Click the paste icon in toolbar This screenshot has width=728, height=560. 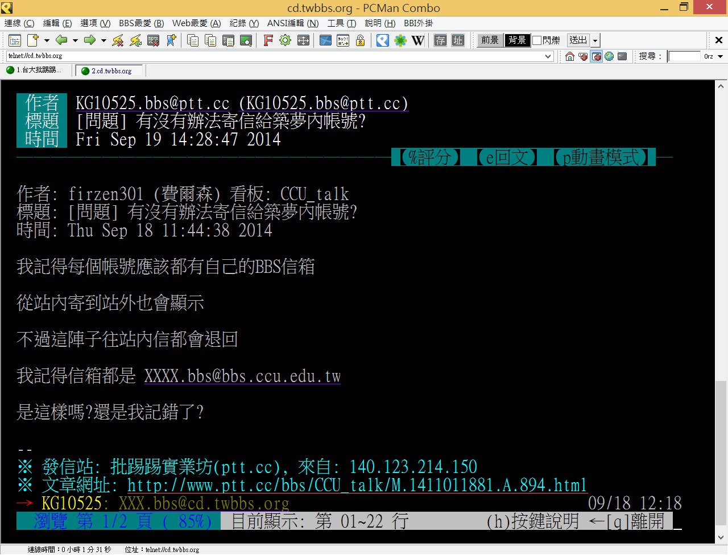pyautogui.click(x=228, y=40)
